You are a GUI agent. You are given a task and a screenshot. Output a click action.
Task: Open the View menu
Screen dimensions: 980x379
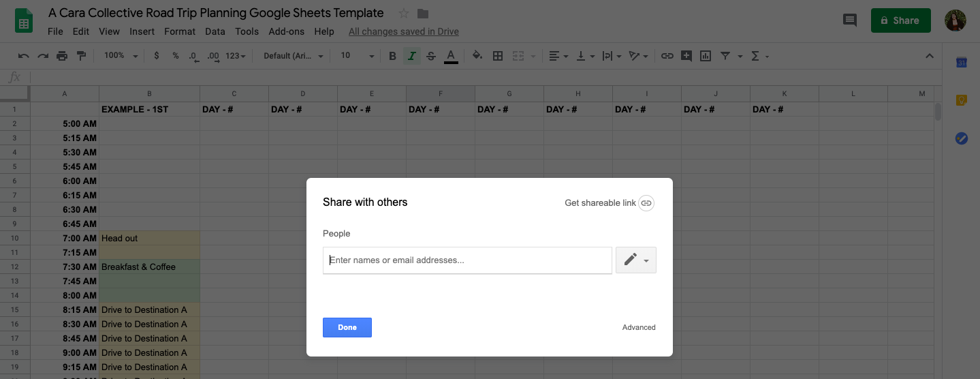(109, 31)
